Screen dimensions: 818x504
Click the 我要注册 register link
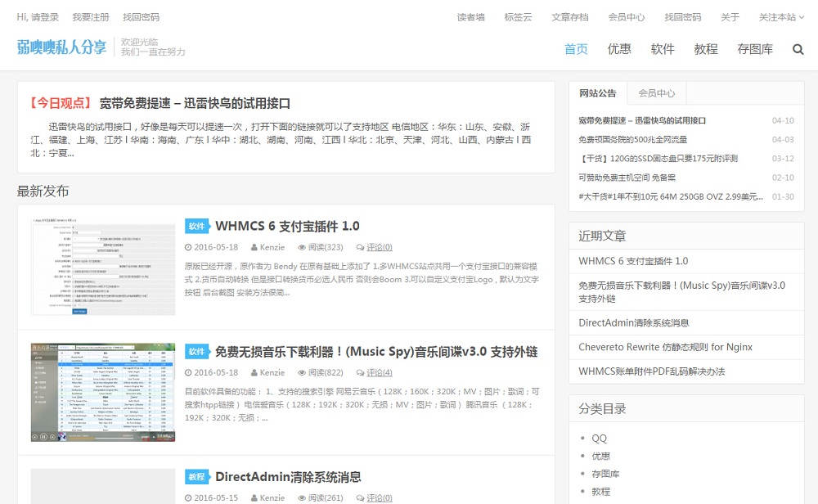click(x=90, y=17)
